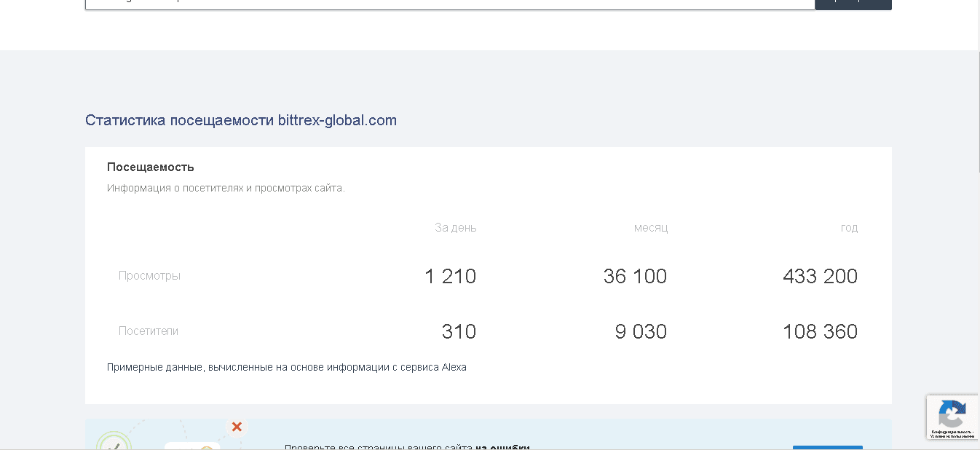980x450 pixels.
Task: Select the 'Просмотры' row label
Action: coord(149,276)
